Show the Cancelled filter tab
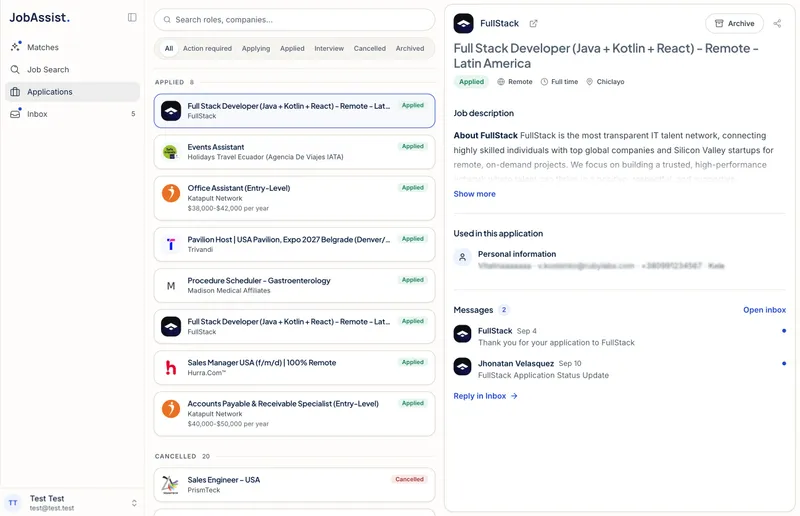800x516 pixels. (369, 48)
